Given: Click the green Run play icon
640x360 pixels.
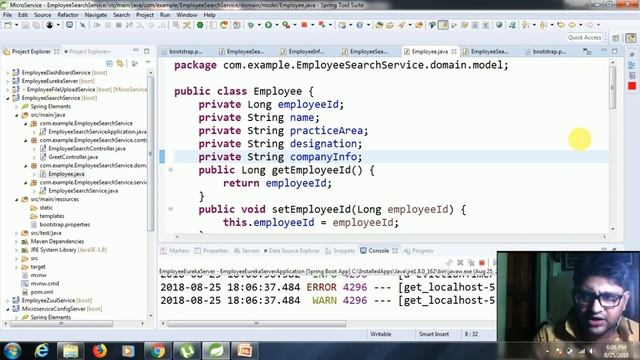Looking at the screenshot, I should tap(268, 25).
